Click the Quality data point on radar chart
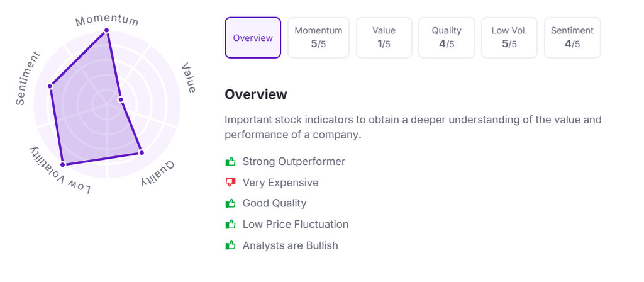The image size is (644, 282). tap(141, 152)
